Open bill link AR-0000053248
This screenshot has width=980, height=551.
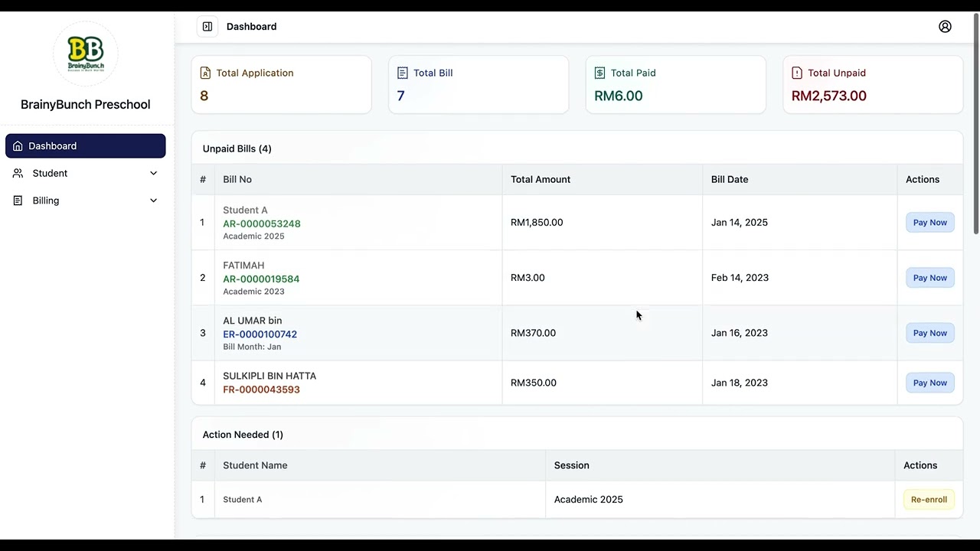pos(262,223)
